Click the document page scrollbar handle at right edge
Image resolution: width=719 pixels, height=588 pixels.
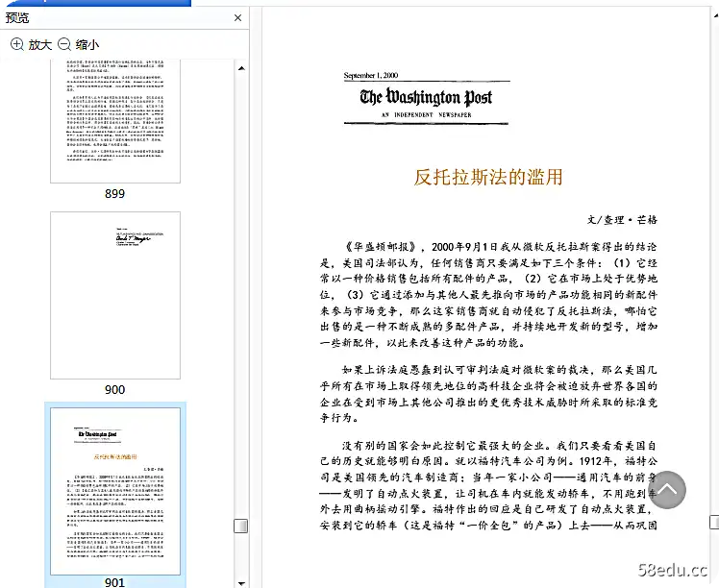click(714, 522)
